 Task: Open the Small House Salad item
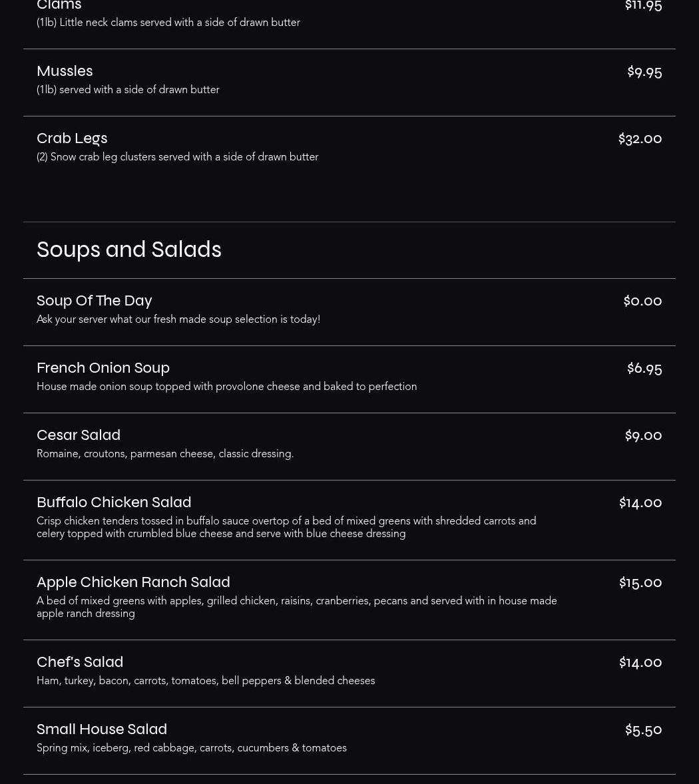tap(102, 729)
